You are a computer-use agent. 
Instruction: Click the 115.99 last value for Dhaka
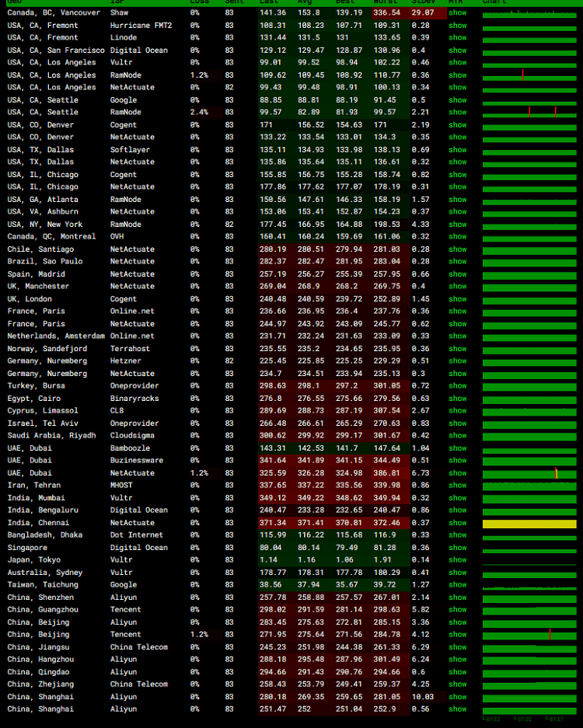click(273, 535)
